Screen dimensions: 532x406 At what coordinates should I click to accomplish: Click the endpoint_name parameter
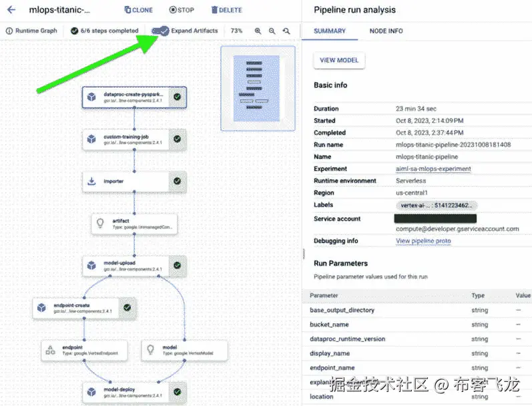(x=332, y=368)
